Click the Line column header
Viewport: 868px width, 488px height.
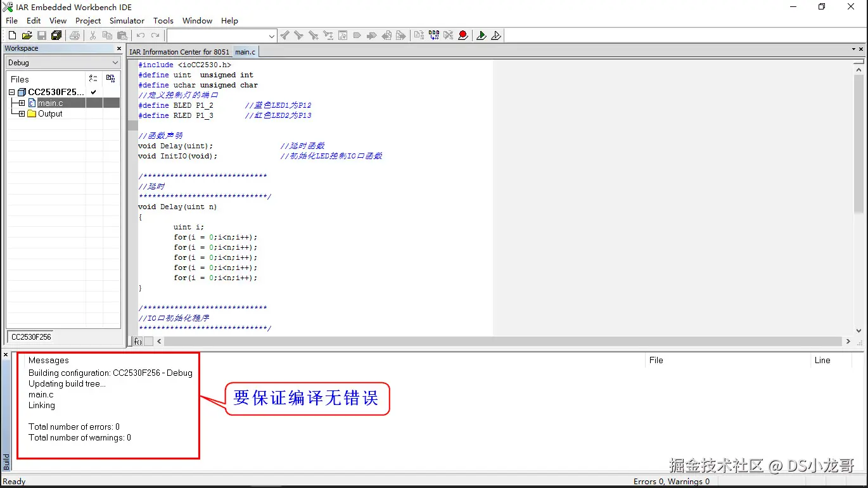click(x=822, y=360)
